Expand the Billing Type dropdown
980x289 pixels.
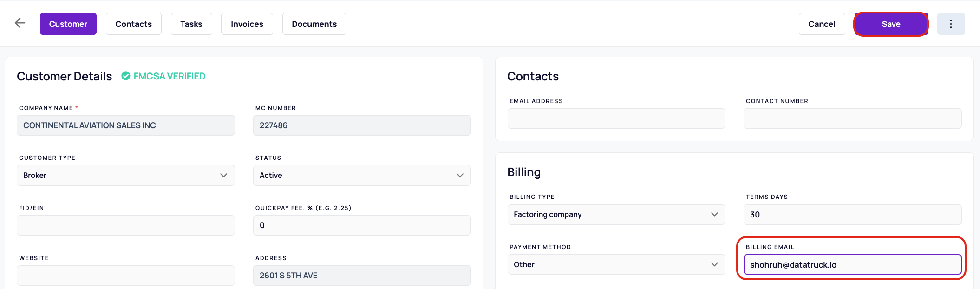(x=616, y=214)
